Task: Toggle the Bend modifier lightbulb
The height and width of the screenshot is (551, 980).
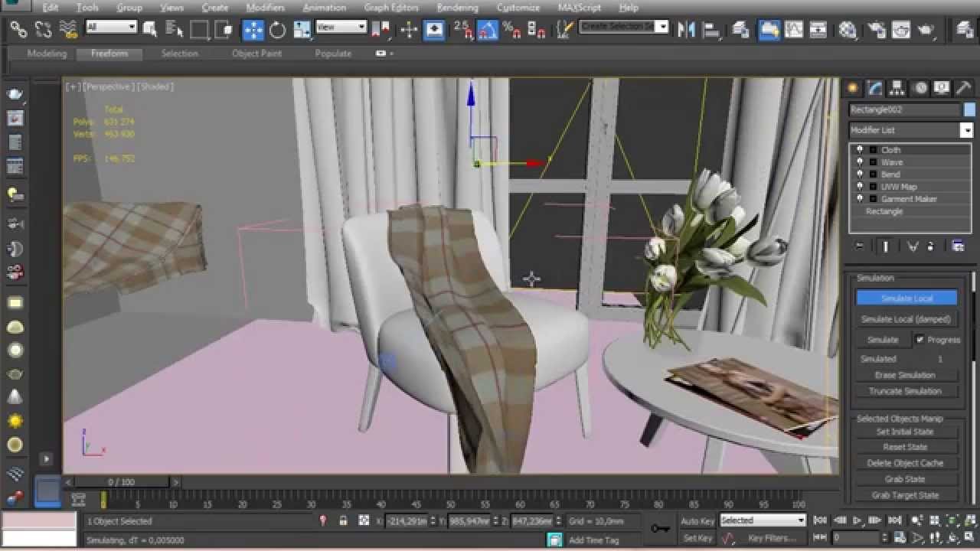Action: (x=860, y=174)
